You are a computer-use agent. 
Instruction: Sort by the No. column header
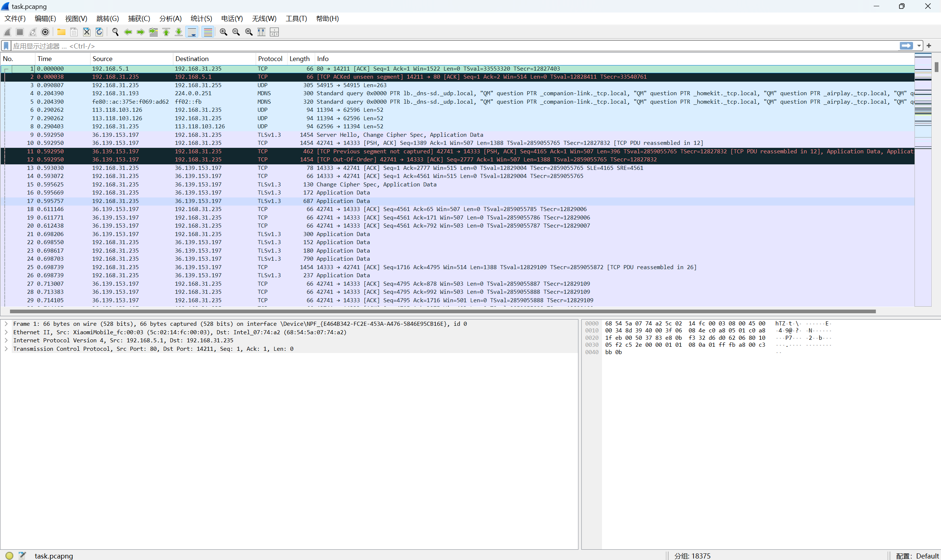[x=18, y=59]
